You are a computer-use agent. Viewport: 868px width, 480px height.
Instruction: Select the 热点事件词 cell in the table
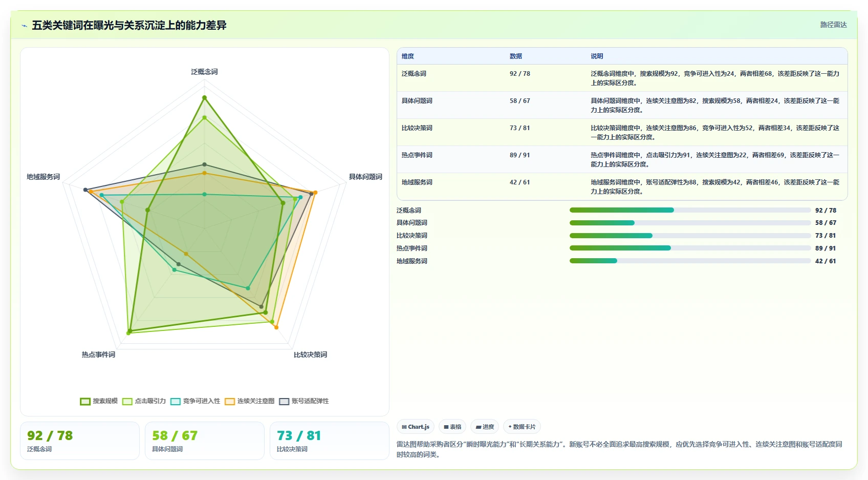click(417, 155)
